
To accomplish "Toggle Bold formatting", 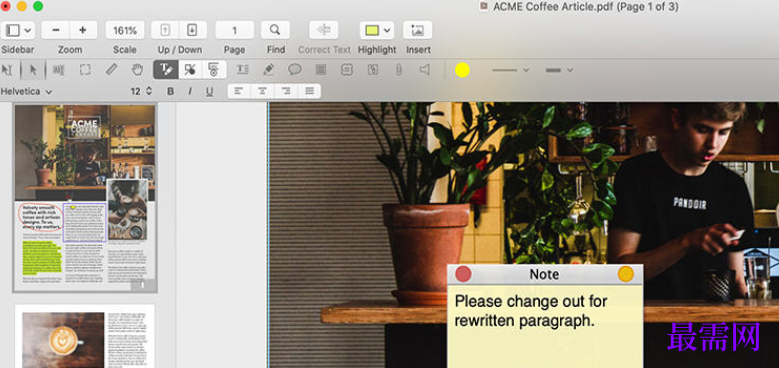I will coord(170,91).
